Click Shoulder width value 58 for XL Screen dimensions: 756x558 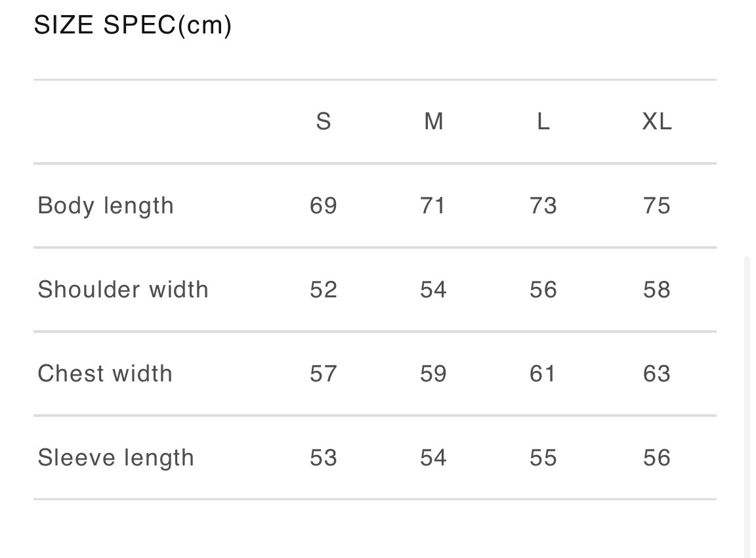tap(657, 290)
